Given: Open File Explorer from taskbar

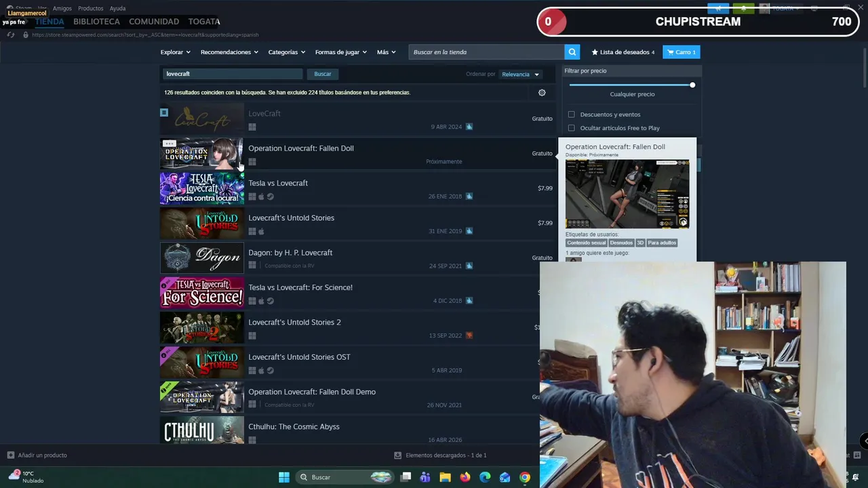Looking at the screenshot, I should [x=445, y=477].
